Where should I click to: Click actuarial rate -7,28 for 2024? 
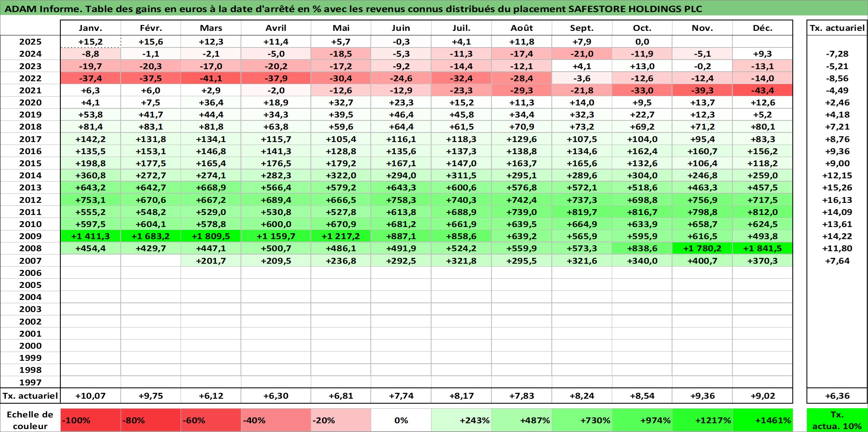[x=837, y=54]
